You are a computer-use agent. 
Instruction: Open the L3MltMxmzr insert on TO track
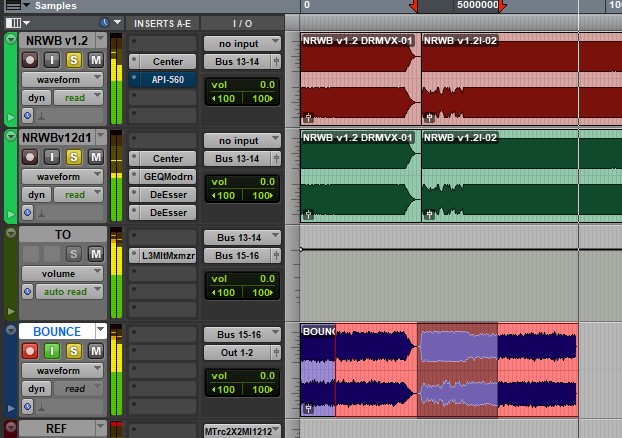pyautogui.click(x=167, y=255)
